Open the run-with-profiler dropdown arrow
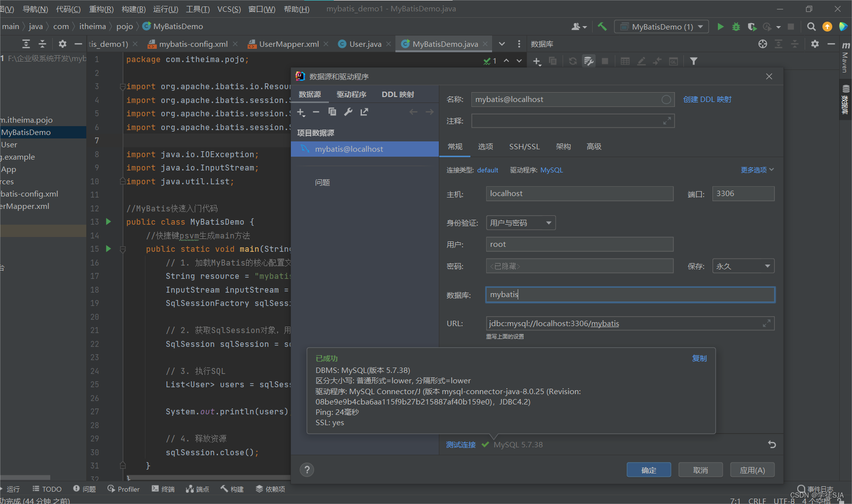852x504 pixels. coord(779,27)
